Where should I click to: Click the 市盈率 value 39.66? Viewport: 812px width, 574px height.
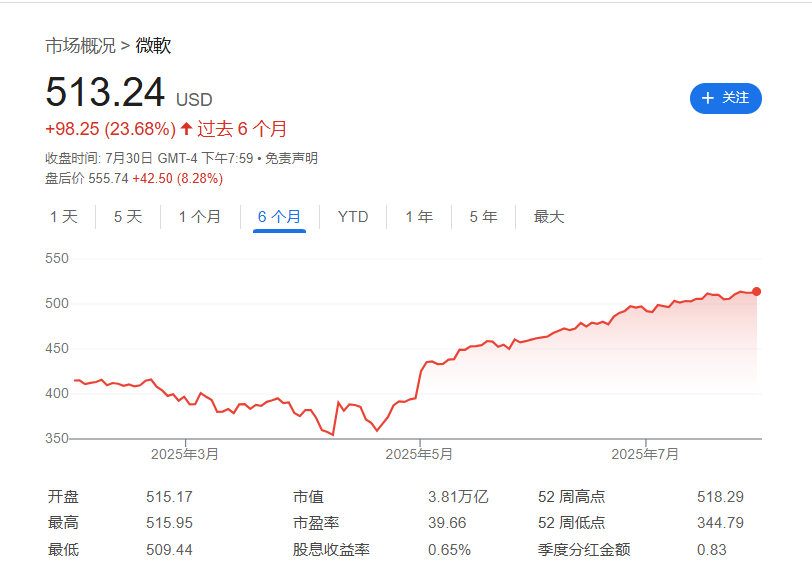[447, 523]
